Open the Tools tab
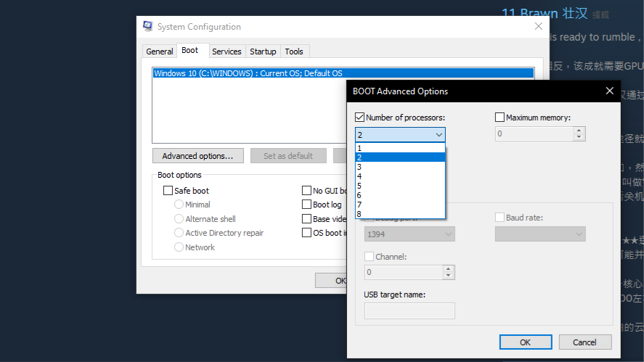644x362 pixels. tap(294, 52)
